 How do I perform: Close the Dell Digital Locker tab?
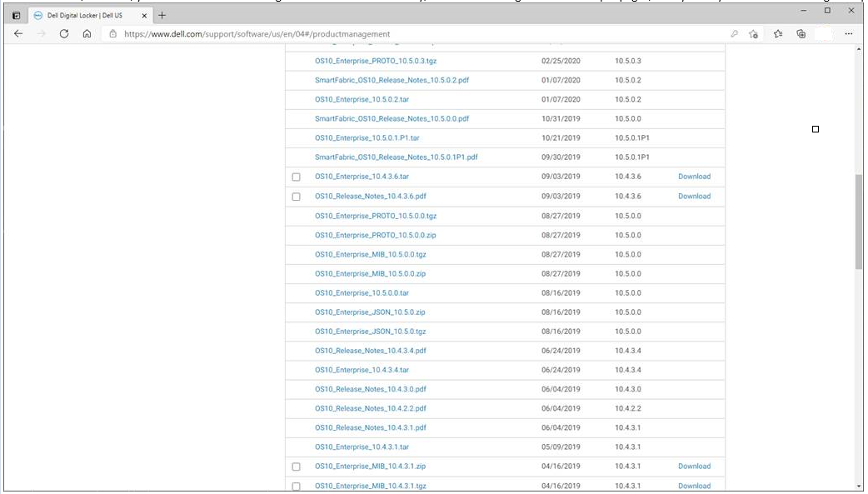(144, 16)
